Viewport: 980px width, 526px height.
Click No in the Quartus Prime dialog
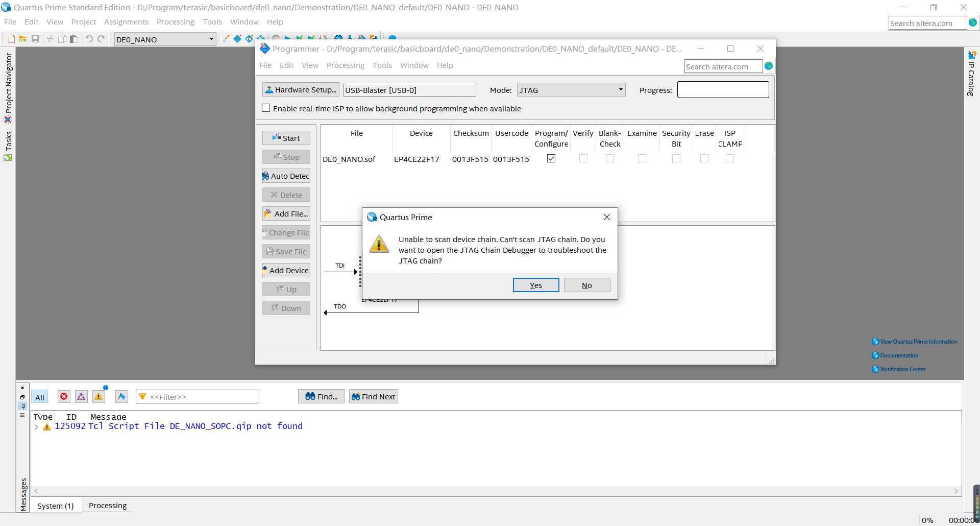point(587,285)
